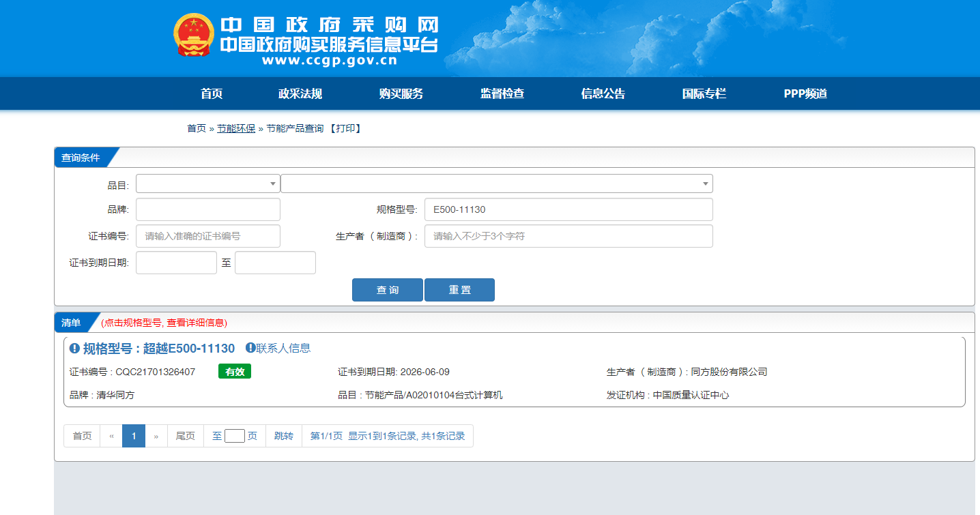Click the start date field for 证书到期日期
The image size is (980, 515).
pyautogui.click(x=176, y=263)
